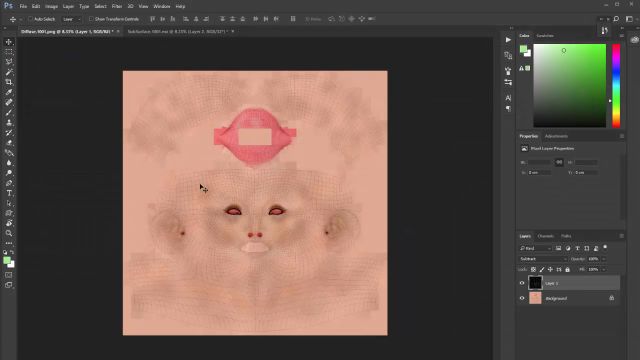Toggle the link width and height button
The image size is (640, 360).
[x=559, y=162]
